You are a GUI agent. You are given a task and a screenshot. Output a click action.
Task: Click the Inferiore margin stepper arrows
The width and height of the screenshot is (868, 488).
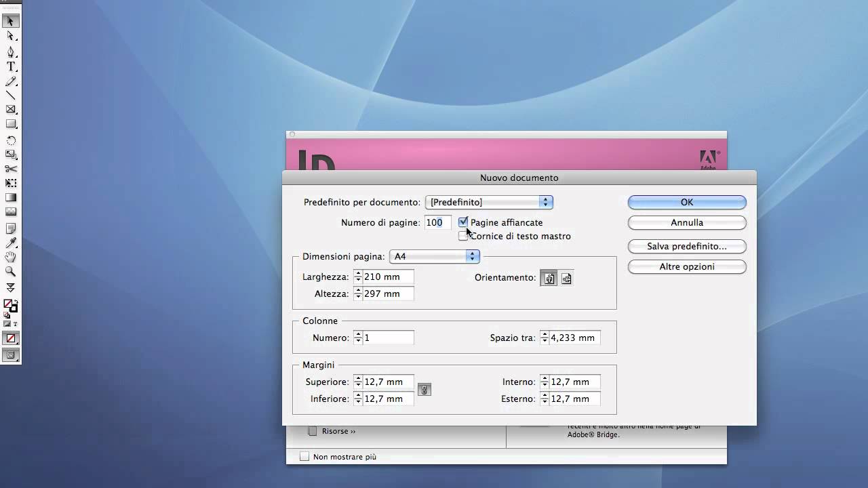358,399
